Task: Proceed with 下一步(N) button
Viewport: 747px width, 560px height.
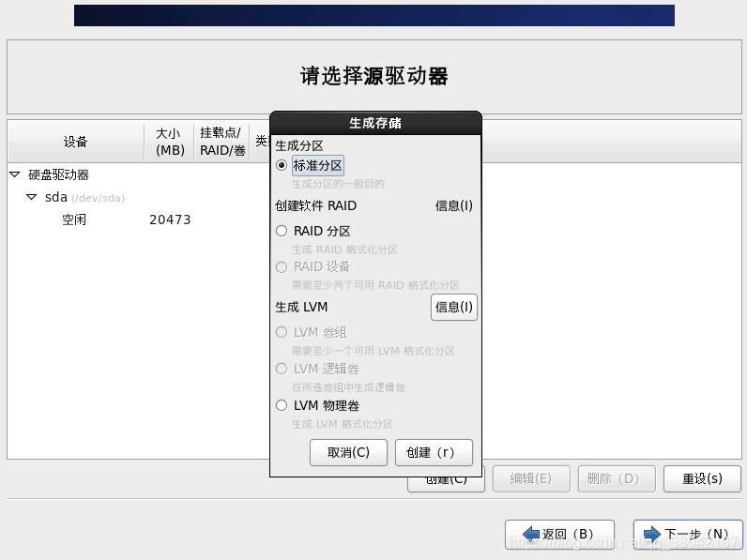Action: pos(688,534)
